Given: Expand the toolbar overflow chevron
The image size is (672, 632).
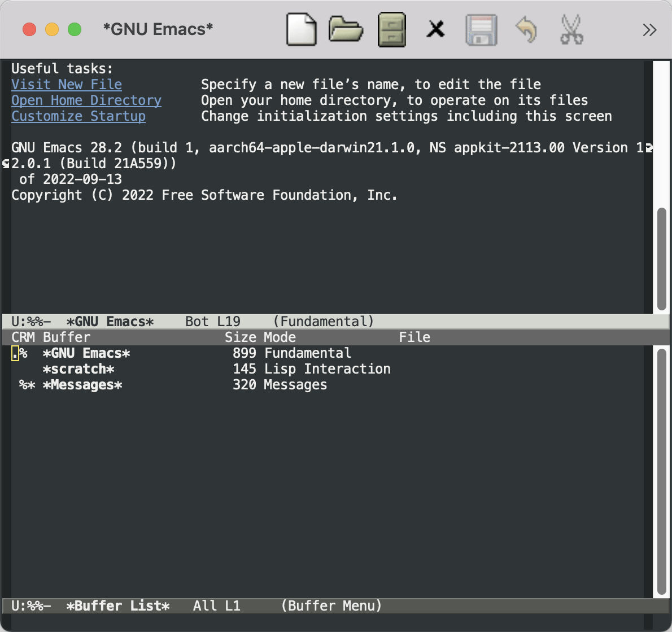Looking at the screenshot, I should click(x=649, y=29).
